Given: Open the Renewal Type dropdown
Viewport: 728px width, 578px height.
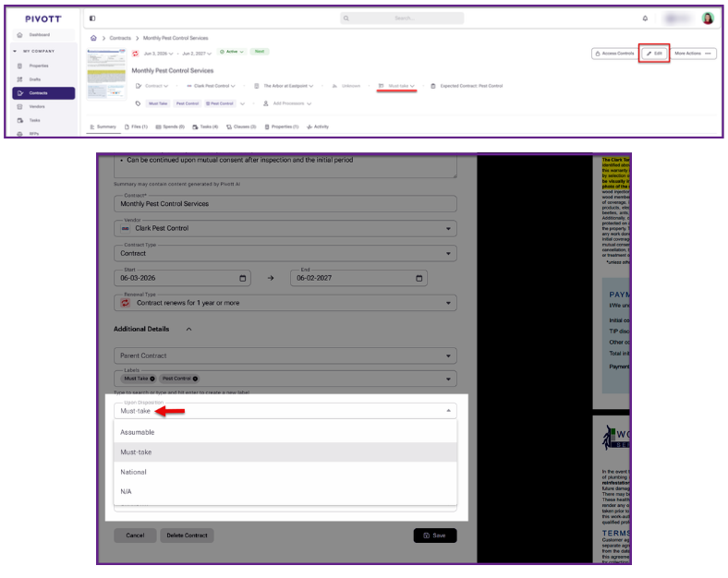Looking at the screenshot, I should click(x=285, y=304).
